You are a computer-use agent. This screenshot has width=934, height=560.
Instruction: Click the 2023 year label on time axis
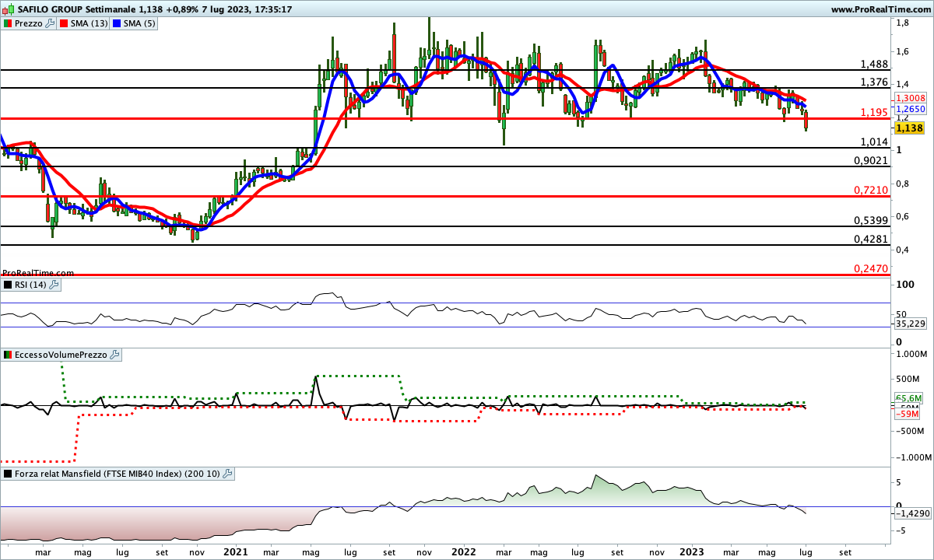tap(692, 551)
